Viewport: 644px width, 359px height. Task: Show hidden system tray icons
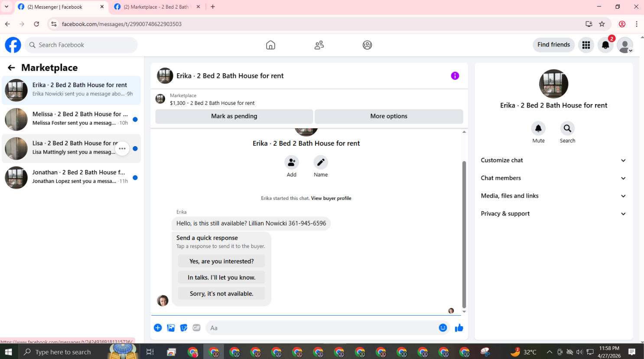click(x=549, y=352)
